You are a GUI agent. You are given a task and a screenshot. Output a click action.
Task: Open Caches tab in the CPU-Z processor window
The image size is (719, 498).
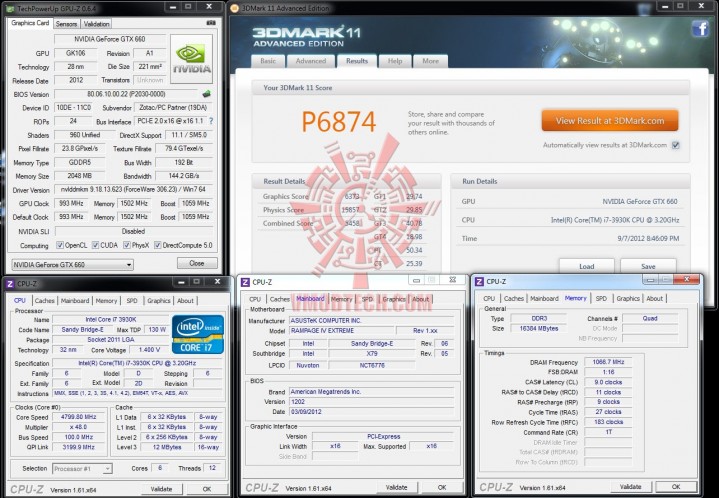(x=44, y=301)
